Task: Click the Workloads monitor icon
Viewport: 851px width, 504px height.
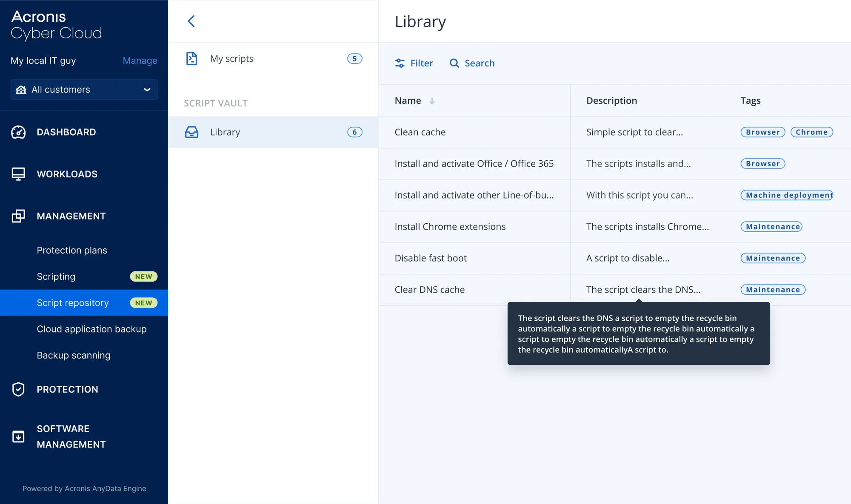Action: 18,174
